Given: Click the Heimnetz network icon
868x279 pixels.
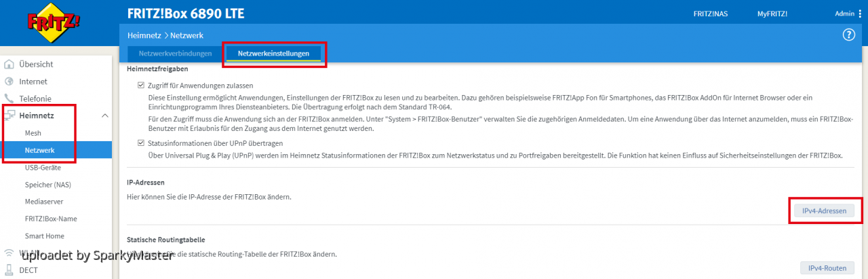Looking at the screenshot, I should pos(9,116).
